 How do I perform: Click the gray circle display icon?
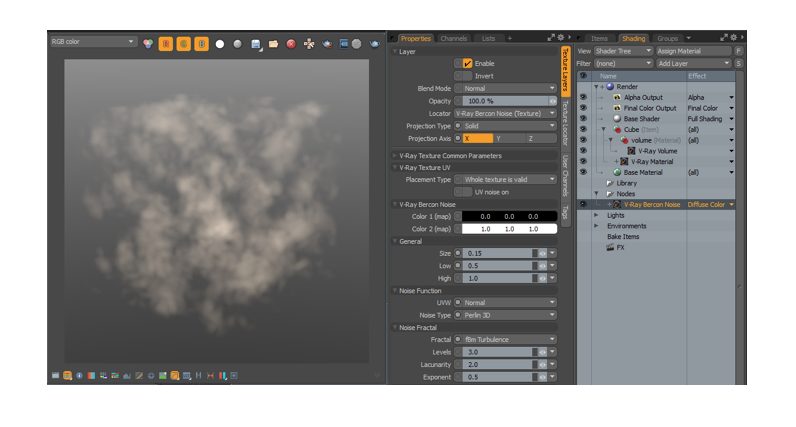238,44
